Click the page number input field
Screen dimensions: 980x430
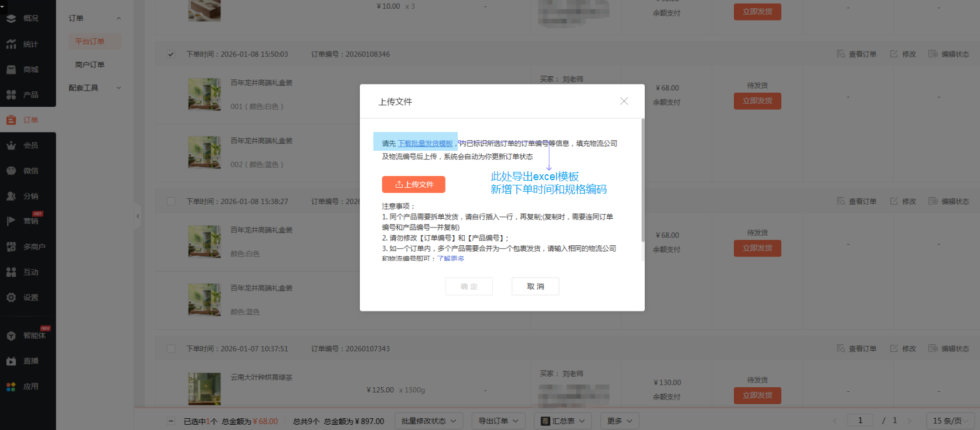point(860,421)
